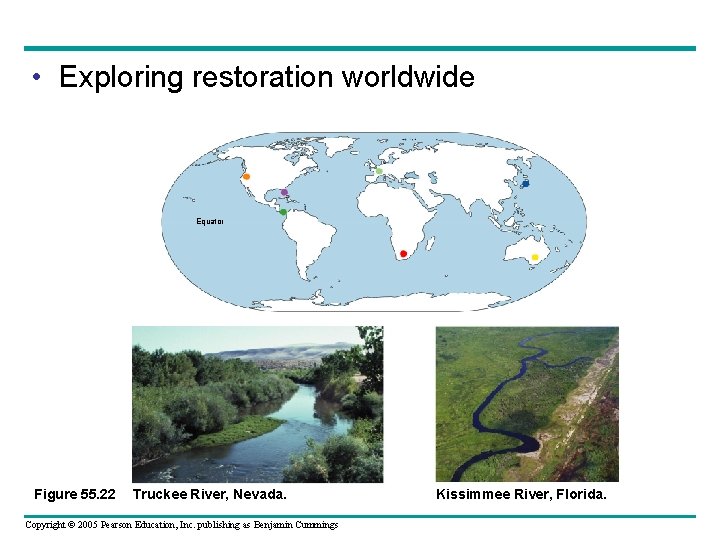The width and height of the screenshot is (720, 540).
Task: Click the world map image
Action: click(x=374, y=222)
